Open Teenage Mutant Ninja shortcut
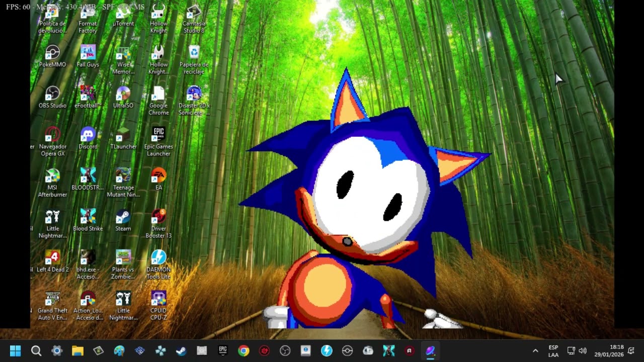The width and height of the screenshot is (644, 362). coord(123,183)
